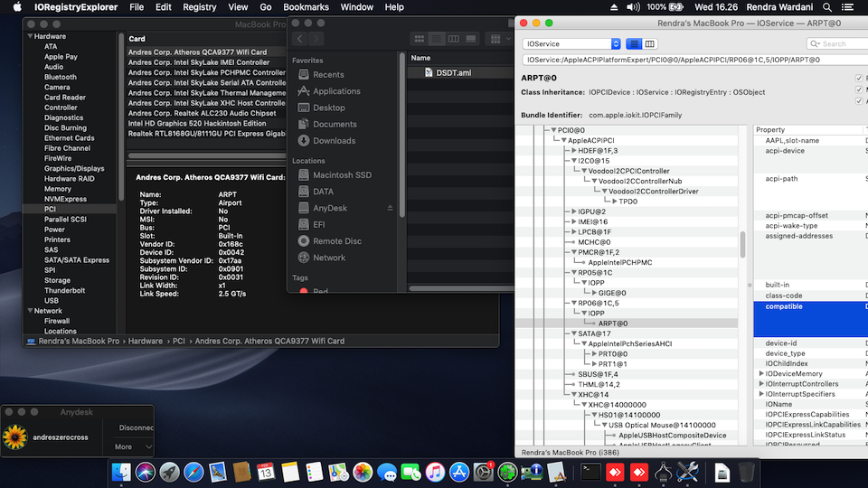Image resolution: width=868 pixels, height=488 pixels.
Task: Select column view in IORegistryExplorer toolbar
Action: tap(649, 43)
